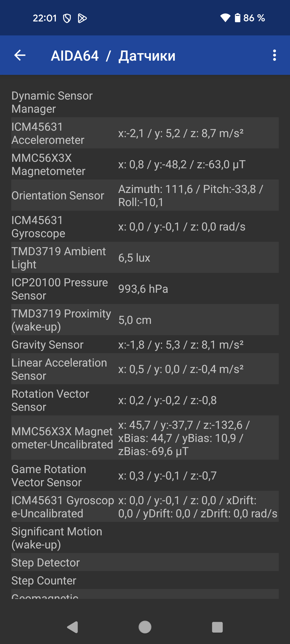
Task: Tap the Step Detector entry
Action: click(145, 562)
